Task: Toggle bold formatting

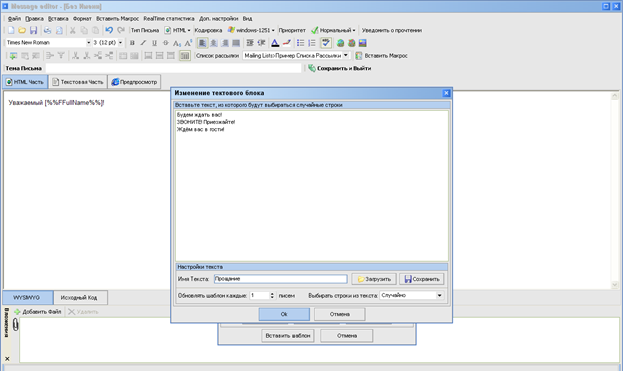Action: tap(132, 43)
